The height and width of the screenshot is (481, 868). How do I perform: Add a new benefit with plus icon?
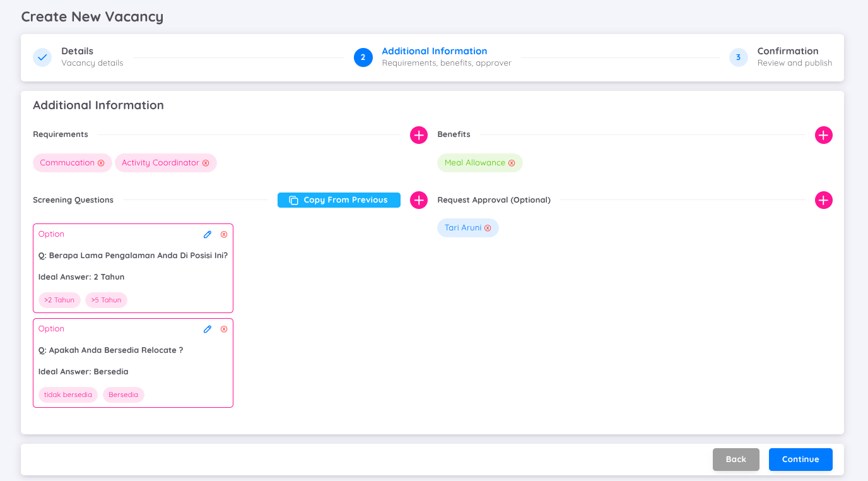[x=823, y=135]
